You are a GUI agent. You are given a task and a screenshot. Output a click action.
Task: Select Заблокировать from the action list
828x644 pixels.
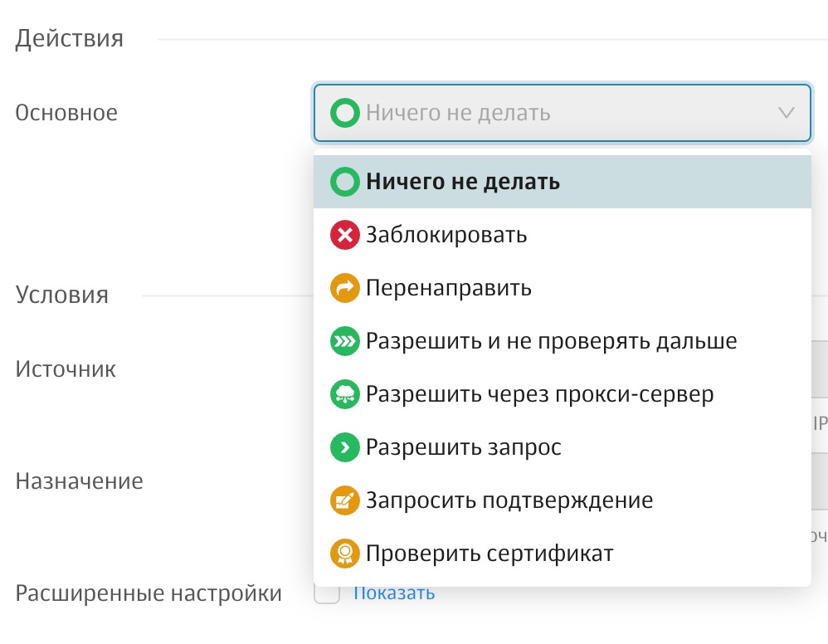pyautogui.click(x=446, y=235)
